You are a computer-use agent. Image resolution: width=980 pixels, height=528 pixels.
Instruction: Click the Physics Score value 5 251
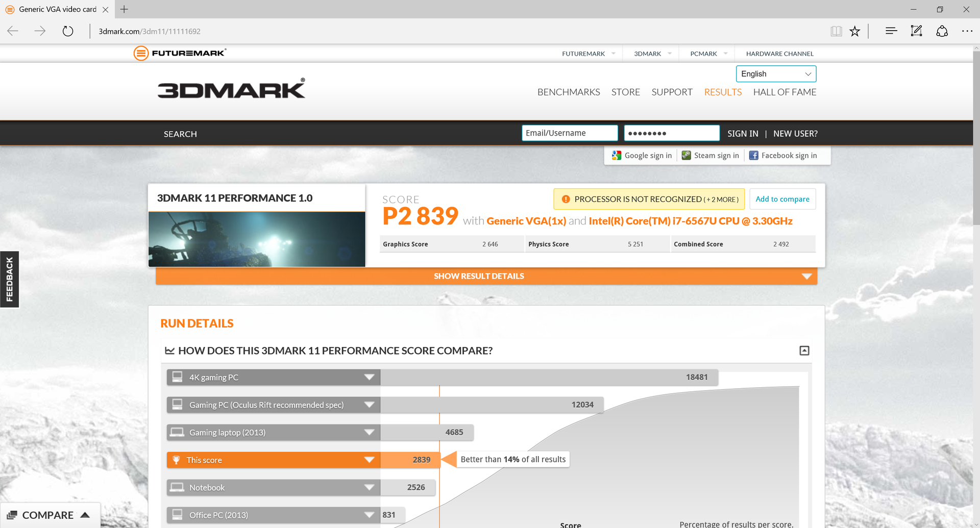635,244
